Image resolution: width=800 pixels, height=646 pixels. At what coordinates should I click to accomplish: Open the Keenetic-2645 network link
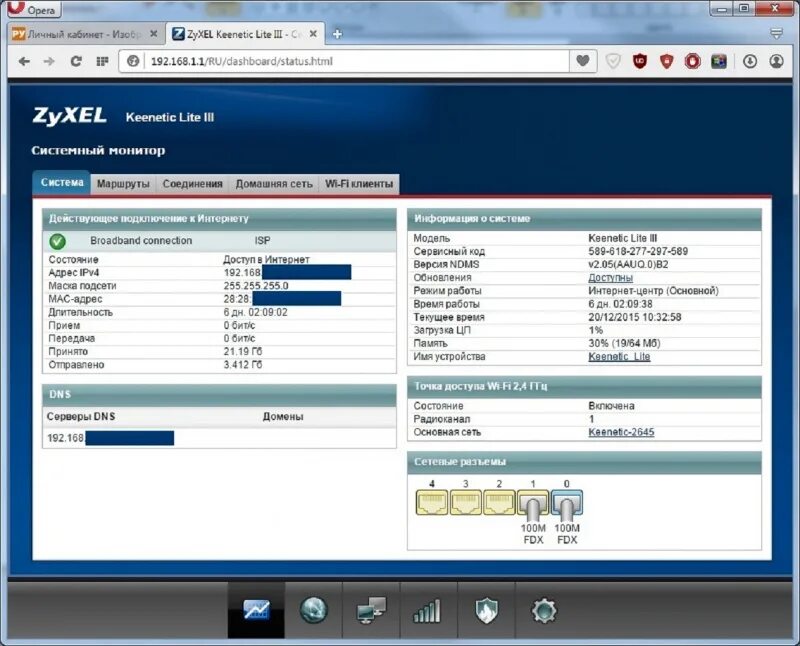[x=621, y=432]
